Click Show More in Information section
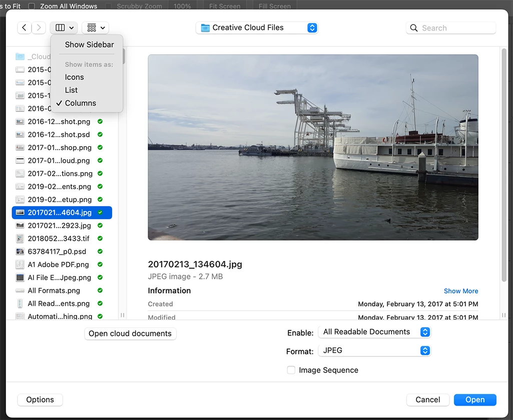This screenshot has height=420, width=513. (460, 291)
